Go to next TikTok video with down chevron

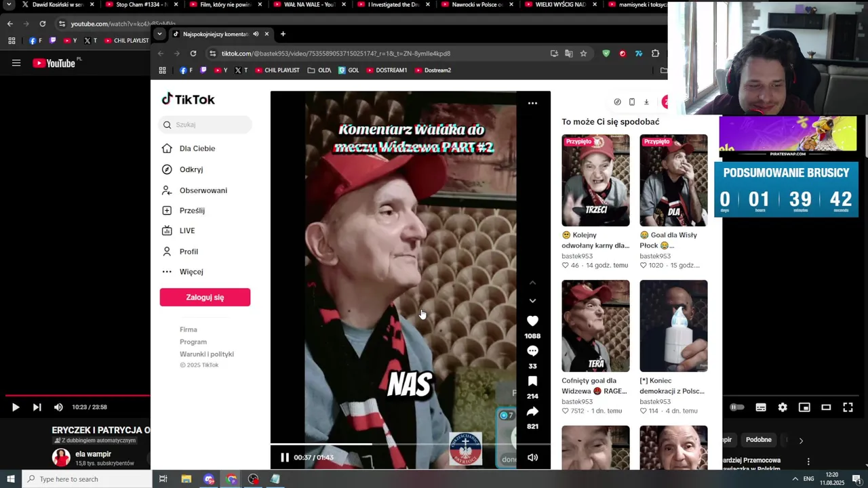[532, 301]
